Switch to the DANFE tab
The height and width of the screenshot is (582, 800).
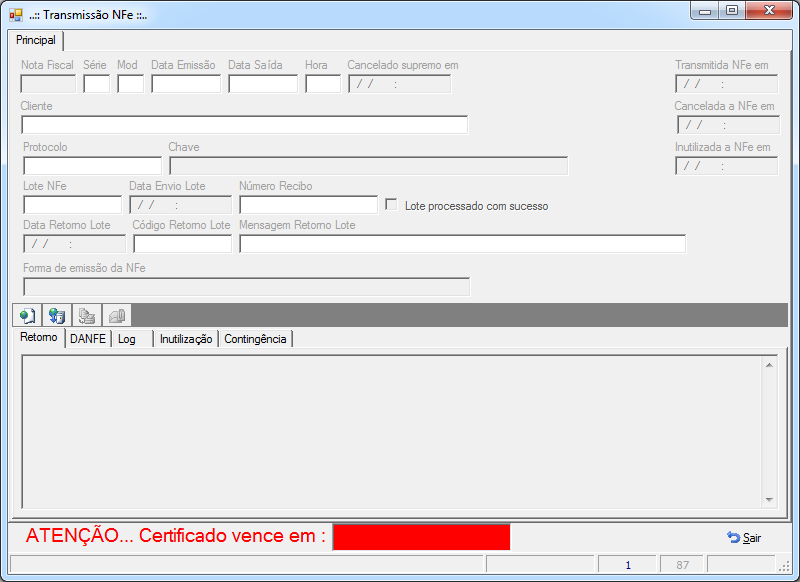pos(88,339)
